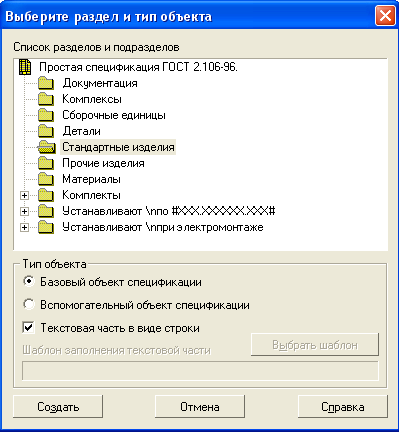
Task: Click the open Стандартные изделия folder icon
Action: (46, 147)
